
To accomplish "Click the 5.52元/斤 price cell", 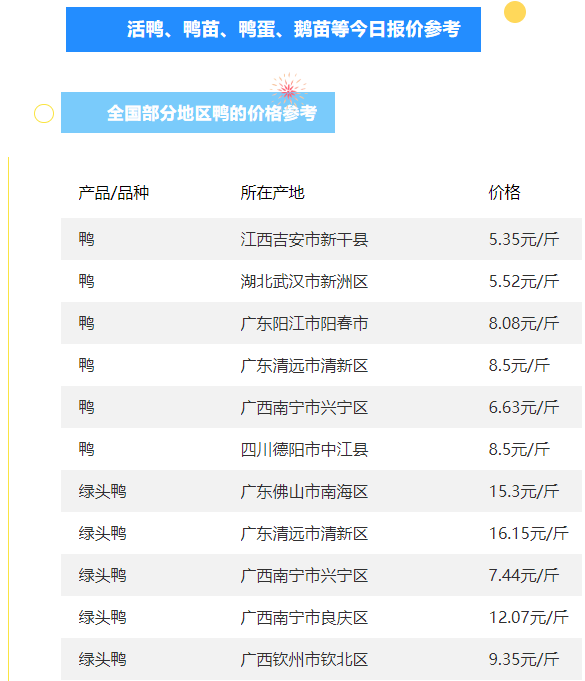I will pos(524,281).
